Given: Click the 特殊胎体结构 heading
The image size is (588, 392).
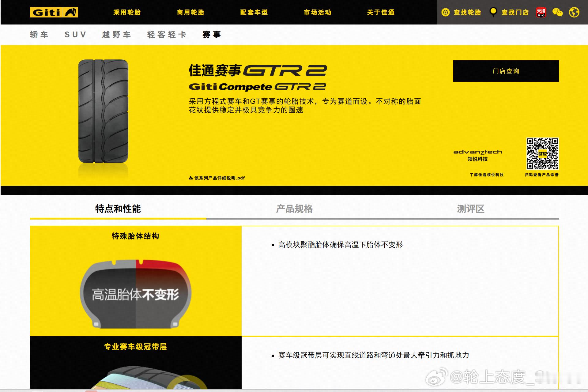Looking at the screenshot, I should point(135,236).
